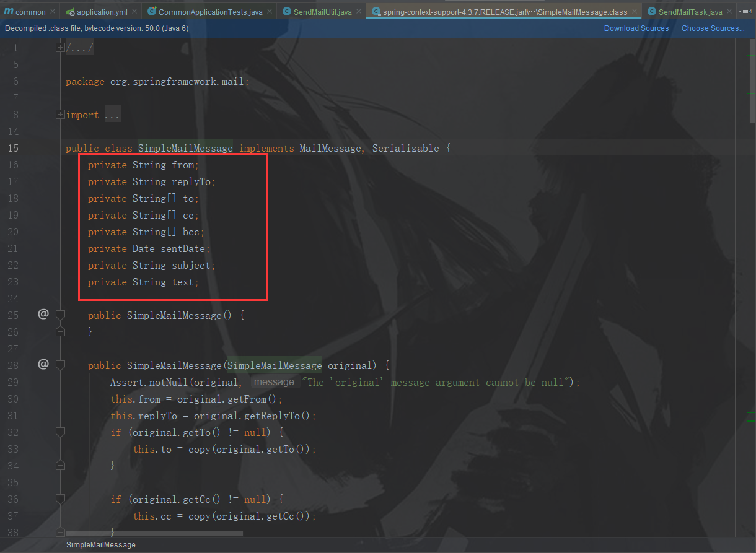Collapse the getCc null-check if block

(x=60, y=499)
